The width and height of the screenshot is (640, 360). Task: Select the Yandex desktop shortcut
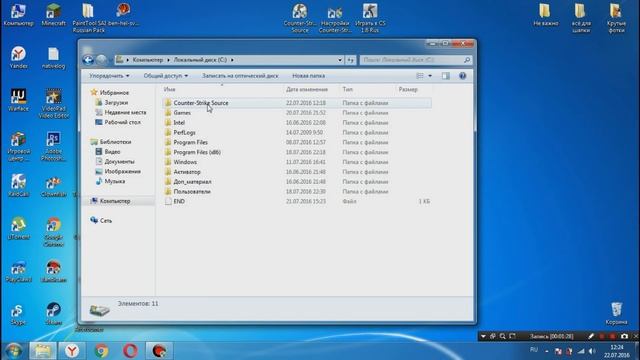pos(18,58)
